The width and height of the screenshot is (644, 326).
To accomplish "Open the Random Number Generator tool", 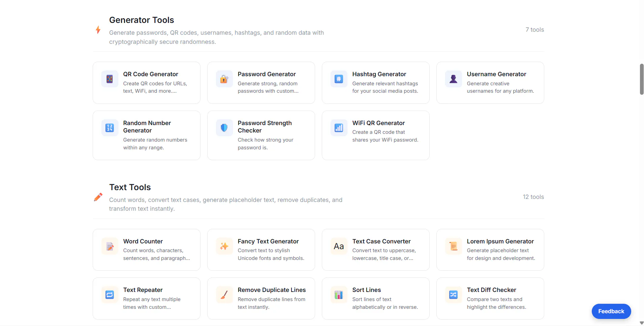I will tap(147, 135).
